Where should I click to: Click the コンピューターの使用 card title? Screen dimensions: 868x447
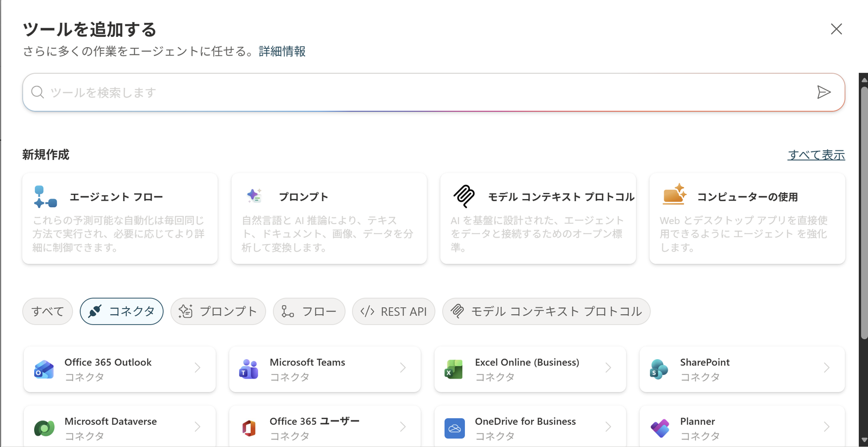pos(747,197)
